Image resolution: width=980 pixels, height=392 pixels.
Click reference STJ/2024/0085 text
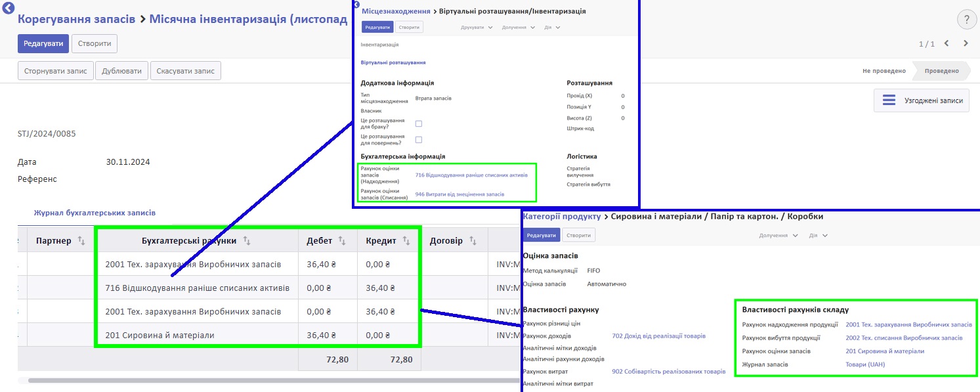47,133
